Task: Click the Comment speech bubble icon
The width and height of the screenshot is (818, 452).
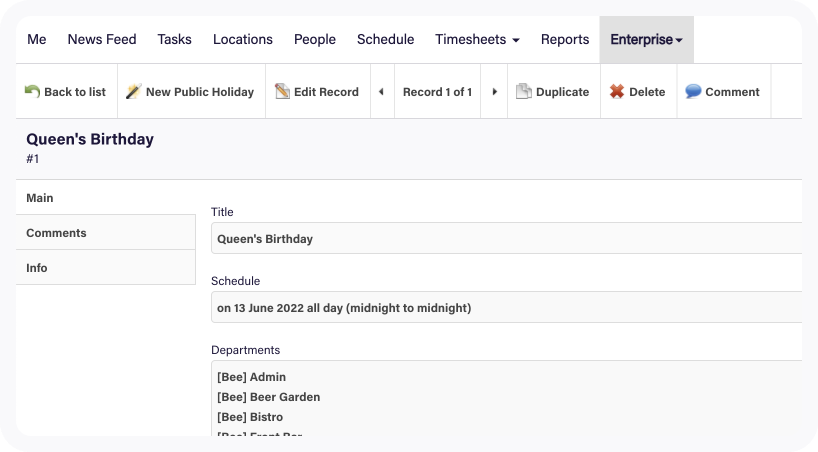Action: [x=693, y=92]
